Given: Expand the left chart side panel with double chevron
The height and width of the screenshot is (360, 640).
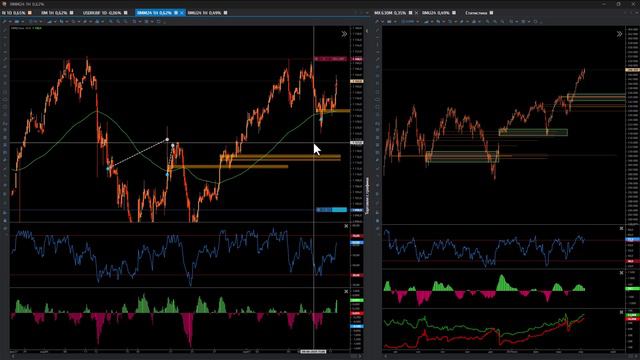Looking at the screenshot, I should (344, 34).
